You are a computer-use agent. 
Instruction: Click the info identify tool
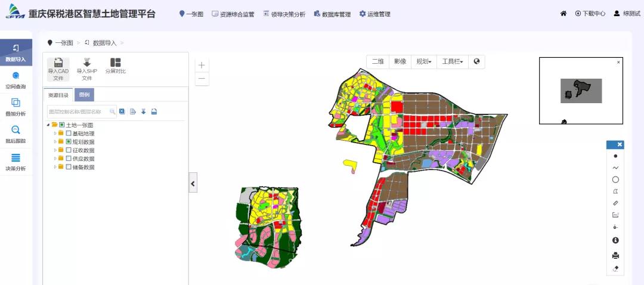(x=615, y=240)
